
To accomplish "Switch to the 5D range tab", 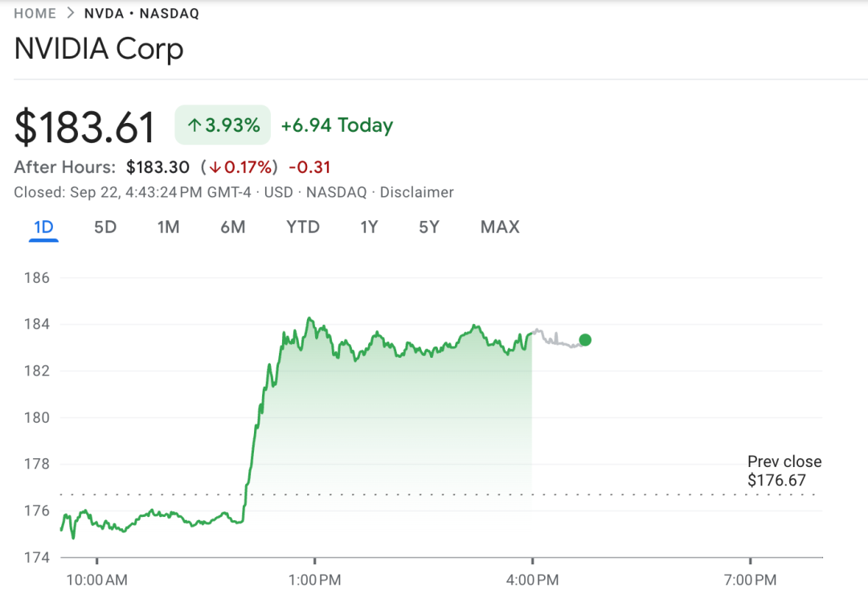I will point(105,228).
